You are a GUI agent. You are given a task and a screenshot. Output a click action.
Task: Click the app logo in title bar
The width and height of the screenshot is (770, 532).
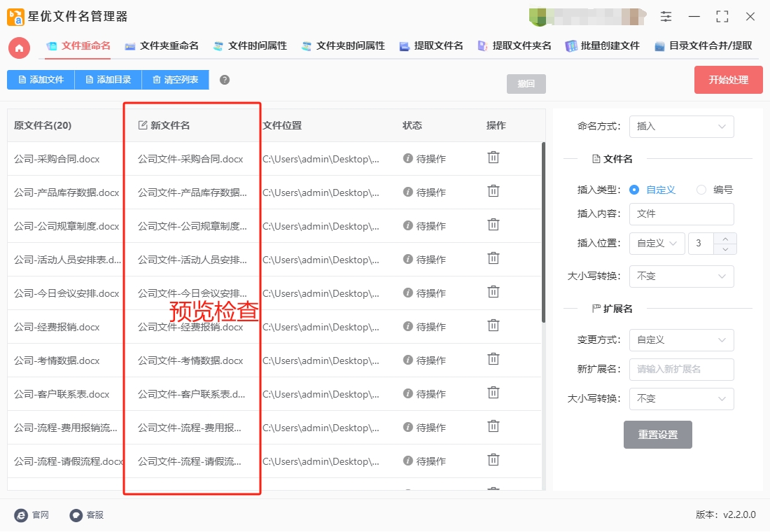[x=15, y=17]
